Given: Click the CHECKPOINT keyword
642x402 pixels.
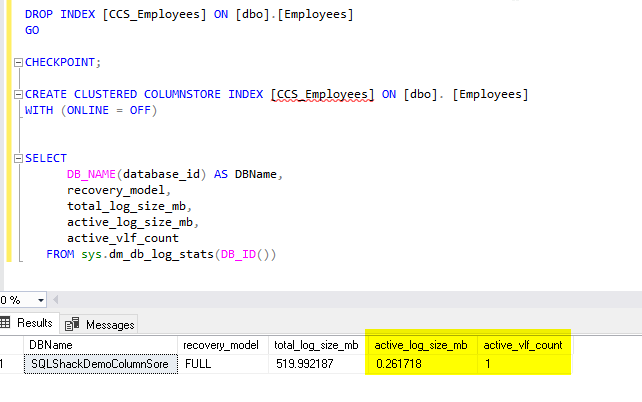Looking at the screenshot, I should [x=60, y=62].
